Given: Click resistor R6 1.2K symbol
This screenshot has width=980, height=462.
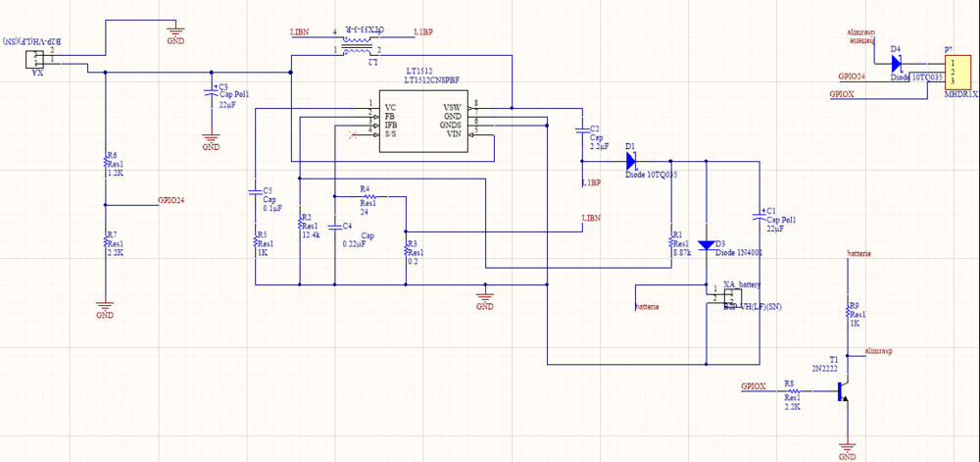Looking at the screenshot, I should (x=106, y=163).
